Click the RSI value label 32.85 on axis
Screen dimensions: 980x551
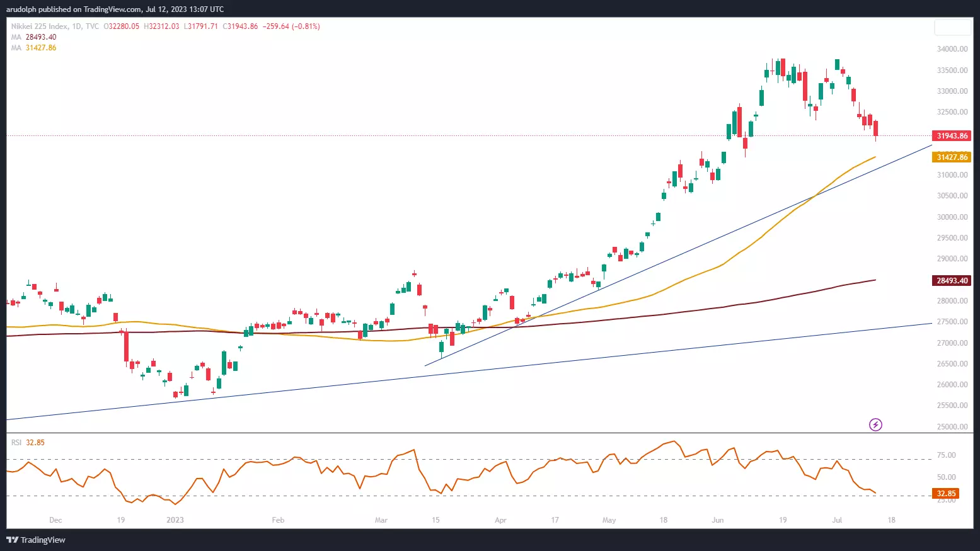coord(945,494)
